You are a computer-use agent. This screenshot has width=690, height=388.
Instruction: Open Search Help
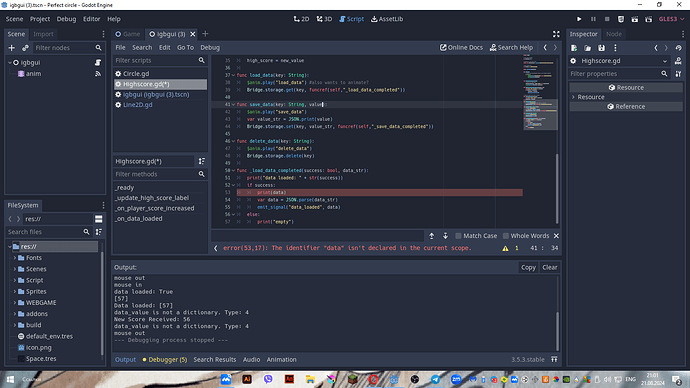tap(511, 48)
